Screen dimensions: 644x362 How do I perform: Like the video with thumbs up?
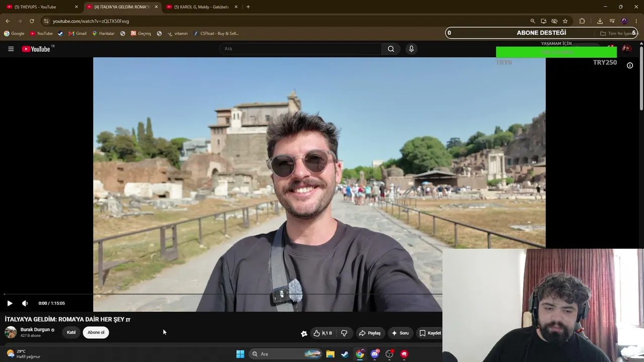(x=323, y=333)
